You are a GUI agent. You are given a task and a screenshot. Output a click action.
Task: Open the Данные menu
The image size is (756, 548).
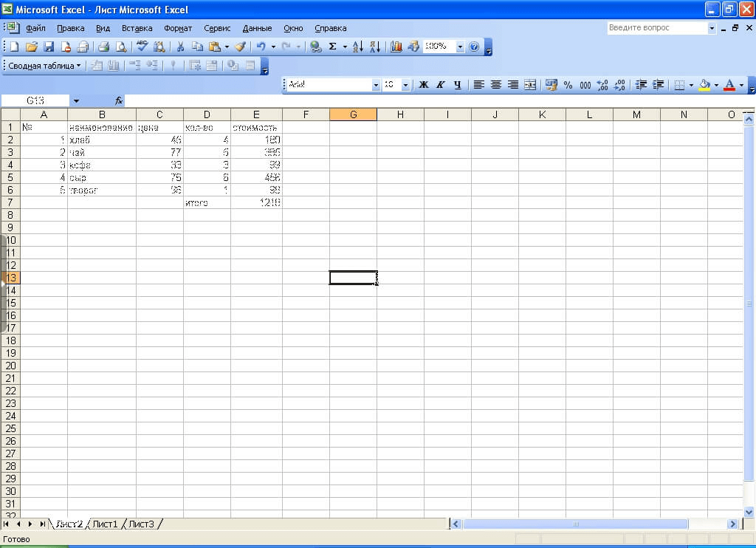tap(256, 28)
